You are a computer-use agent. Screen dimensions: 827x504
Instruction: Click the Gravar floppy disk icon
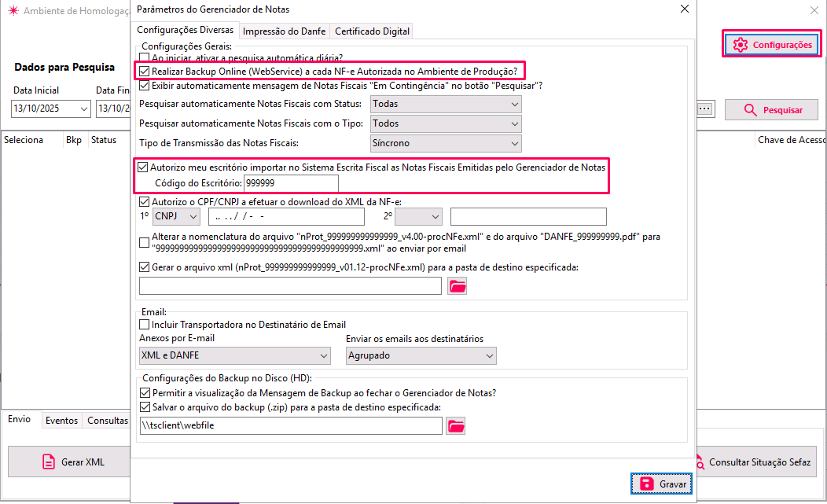click(x=646, y=484)
